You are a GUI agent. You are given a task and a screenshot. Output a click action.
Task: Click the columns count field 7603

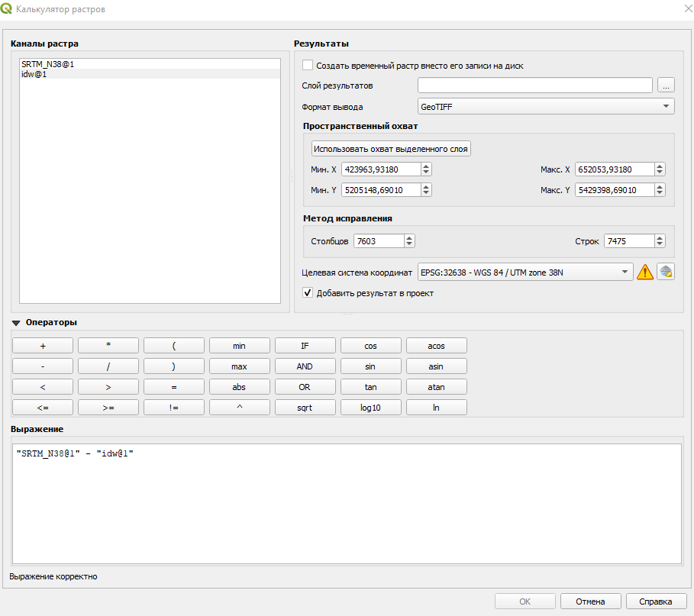point(379,240)
